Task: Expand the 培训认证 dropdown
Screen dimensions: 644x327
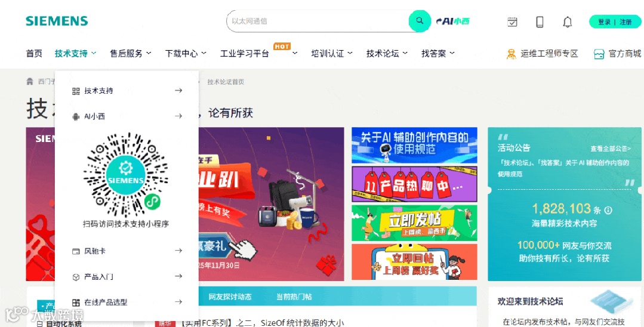Action: pyautogui.click(x=332, y=53)
